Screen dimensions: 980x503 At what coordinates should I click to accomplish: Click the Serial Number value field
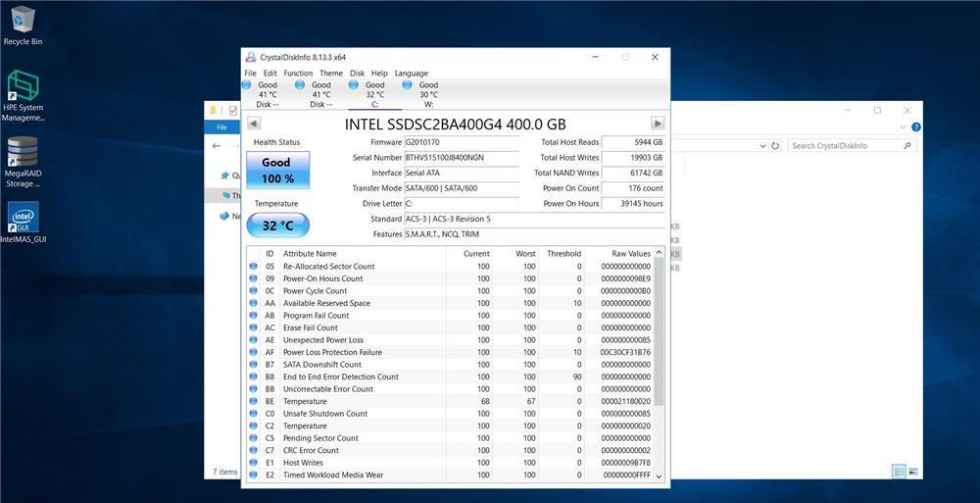click(462, 158)
